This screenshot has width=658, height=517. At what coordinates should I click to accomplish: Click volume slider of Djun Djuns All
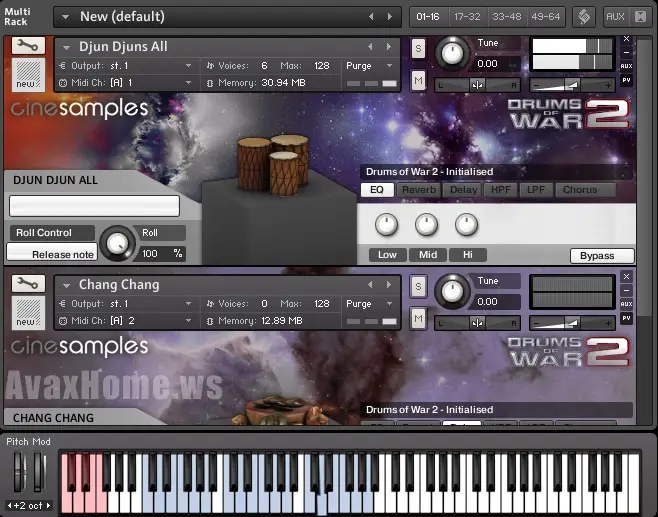point(572,85)
